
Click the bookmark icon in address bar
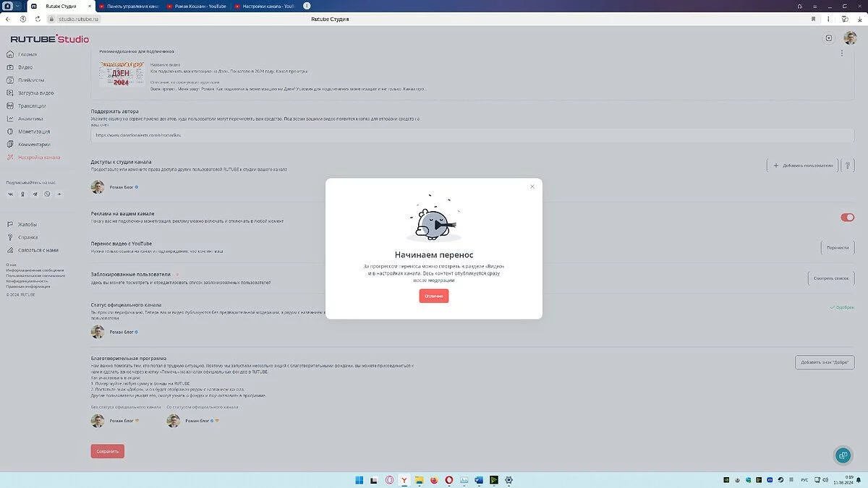coord(814,19)
